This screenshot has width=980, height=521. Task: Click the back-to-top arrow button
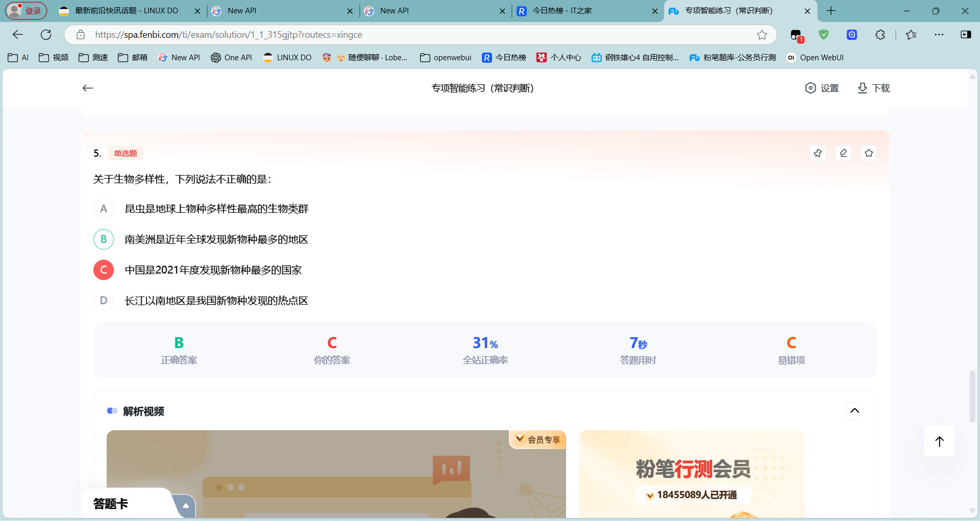click(939, 441)
